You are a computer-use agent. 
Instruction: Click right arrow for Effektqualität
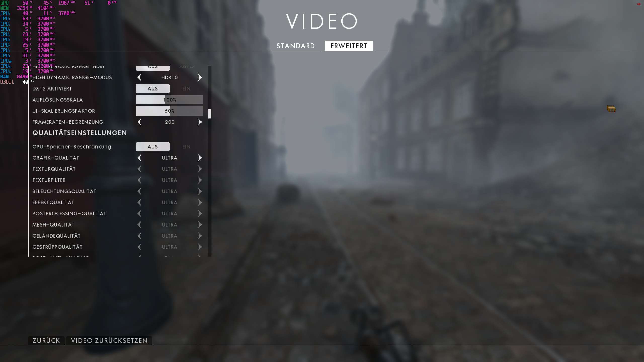200,202
